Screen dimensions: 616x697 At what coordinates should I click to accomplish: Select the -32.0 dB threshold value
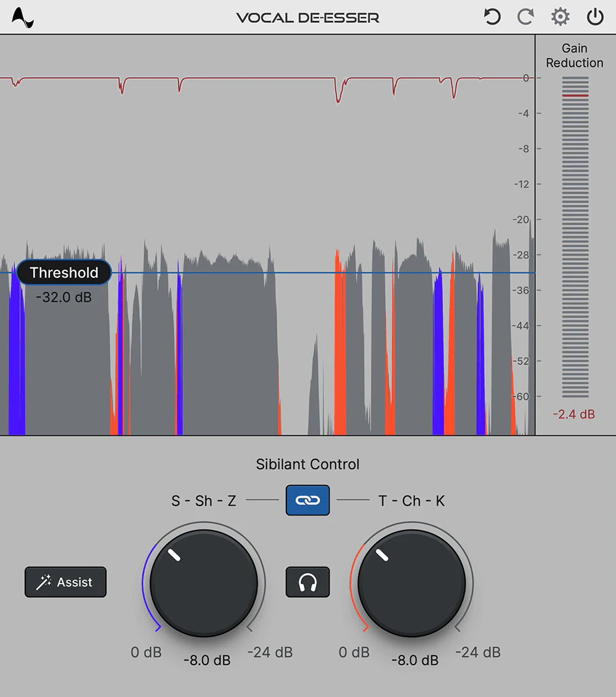[x=64, y=297]
